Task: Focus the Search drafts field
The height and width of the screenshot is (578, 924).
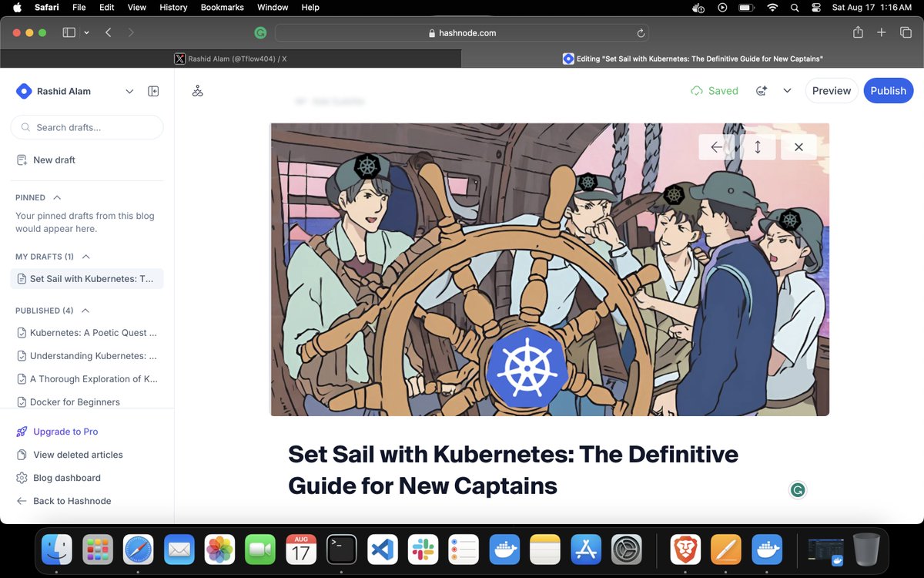Action: (87, 127)
